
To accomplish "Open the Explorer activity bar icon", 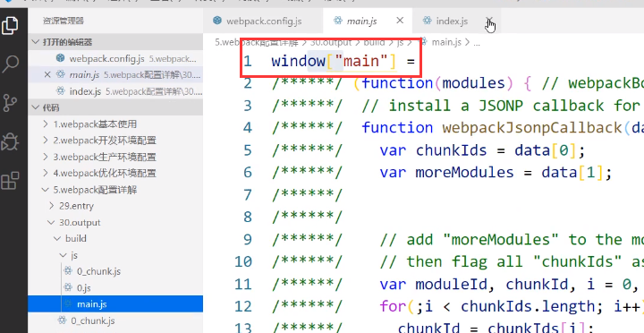I will (10, 25).
